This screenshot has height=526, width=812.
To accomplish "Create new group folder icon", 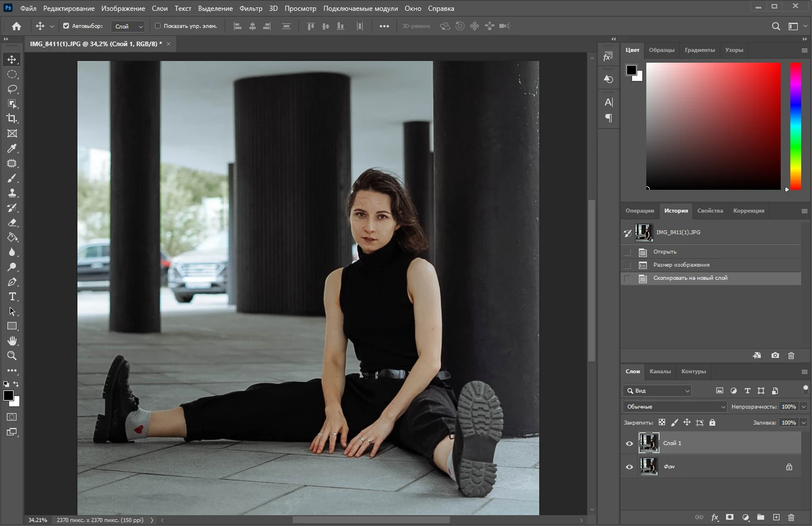I will point(760,517).
